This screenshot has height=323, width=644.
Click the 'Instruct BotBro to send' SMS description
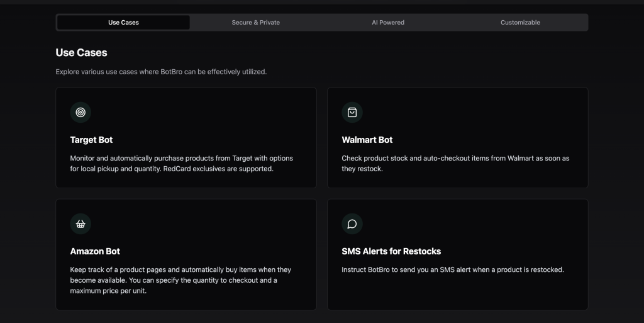(x=453, y=269)
